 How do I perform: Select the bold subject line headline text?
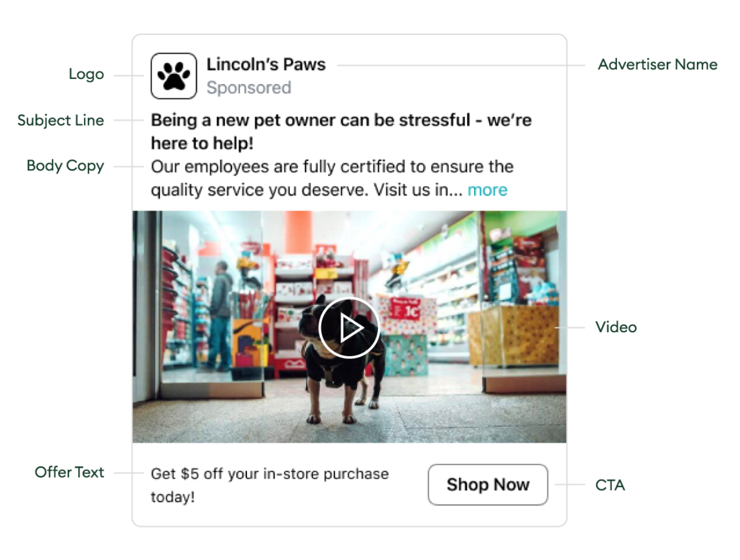point(341,132)
